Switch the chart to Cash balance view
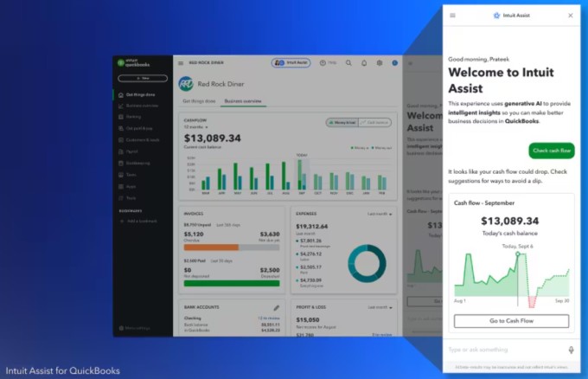 374,123
